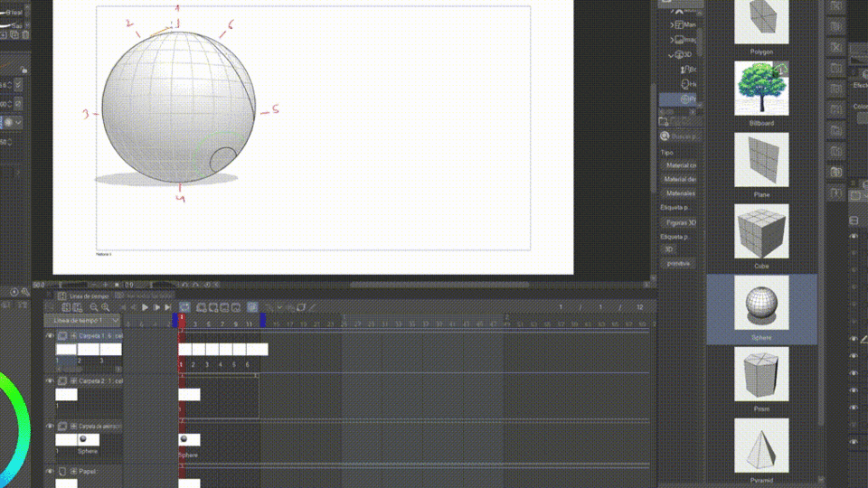Image resolution: width=868 pixels, height=488 pixels.
Task: Expand the Carpeta 1 track plus icon
Action: pos(74,336)
